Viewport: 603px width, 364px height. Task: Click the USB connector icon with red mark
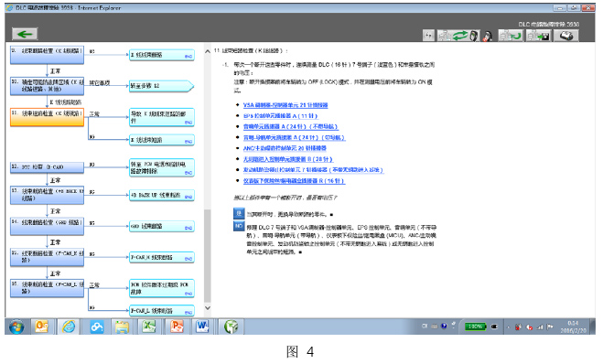(x=488, y=37)
